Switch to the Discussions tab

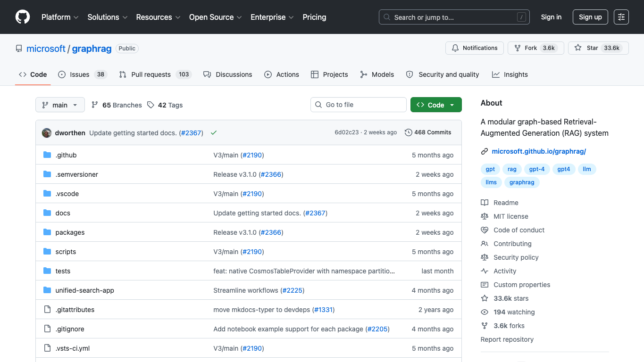point(227,74)
